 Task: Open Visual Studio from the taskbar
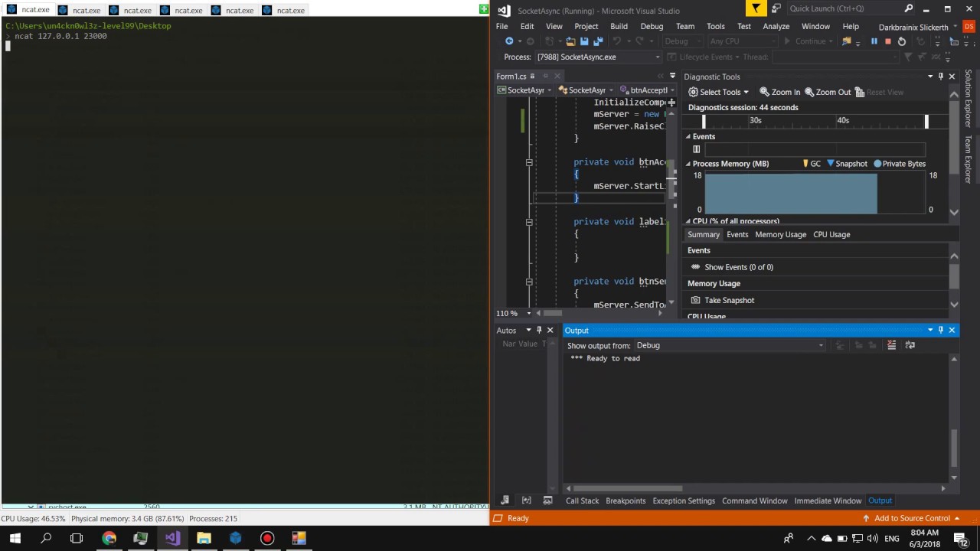click(x=172, y=538)
